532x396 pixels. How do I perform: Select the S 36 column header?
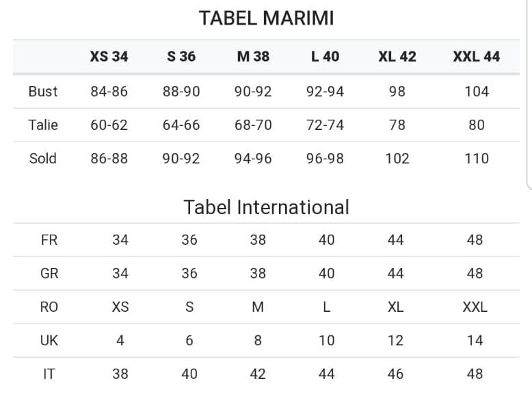[181, 57]
